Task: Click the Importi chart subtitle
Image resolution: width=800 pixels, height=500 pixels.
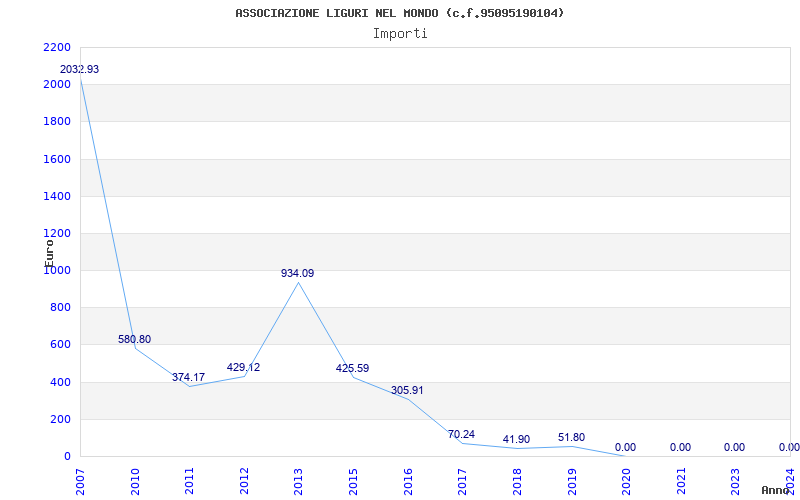Action: [x=400, y=34]
